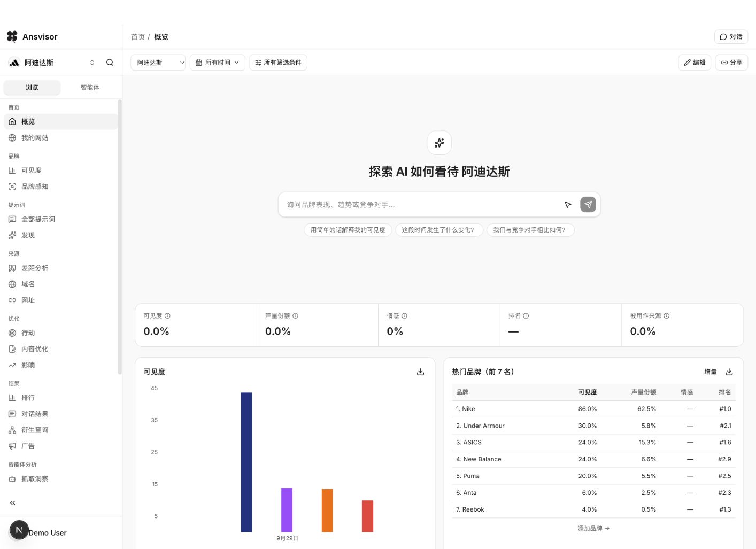Click the 这段时间发生了什么变化? suggestion chip
Screen dimensions: 756x549
pos(439,230)
